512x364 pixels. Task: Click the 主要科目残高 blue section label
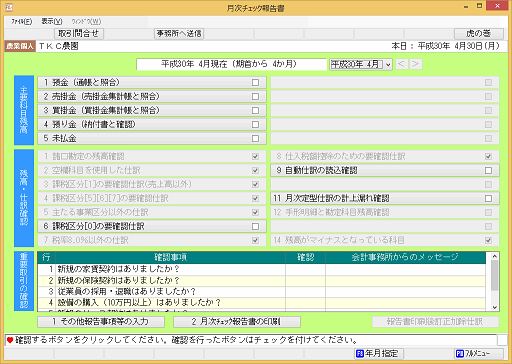(x=24, y=110)
